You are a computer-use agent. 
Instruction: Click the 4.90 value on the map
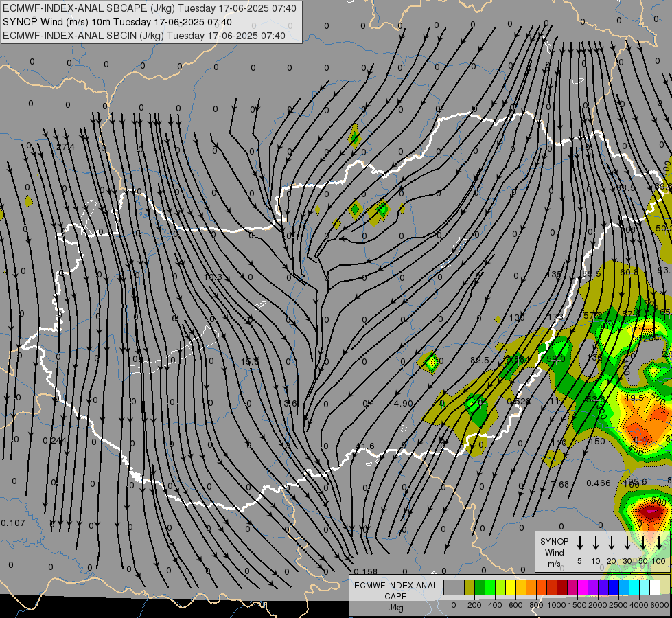403,404
